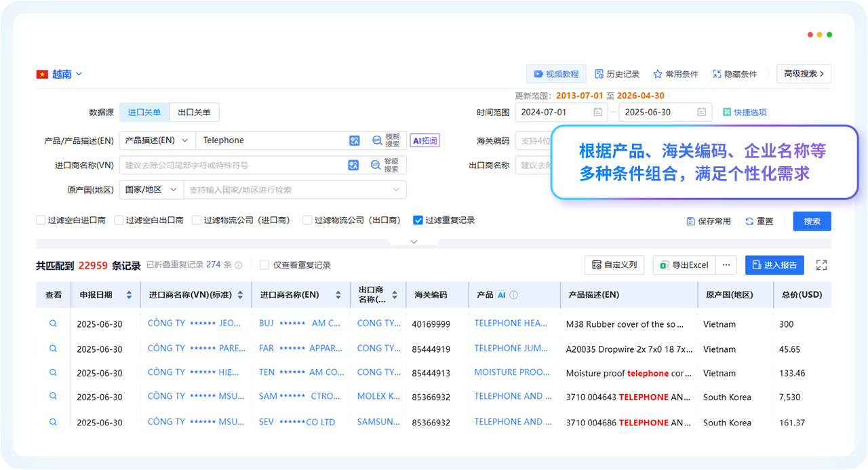View details of the 85444919 row magnifier
The image size is (868, 470).
pyautogui.click(x=53, y=349)
